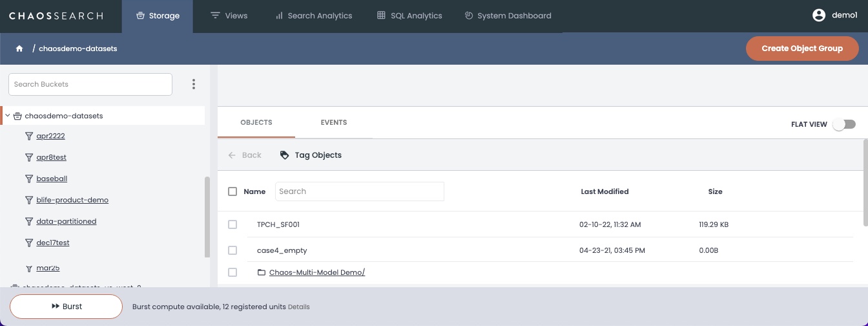
Task: Click the bucket icon of chaosdemo-datasets
Action: 17,116
